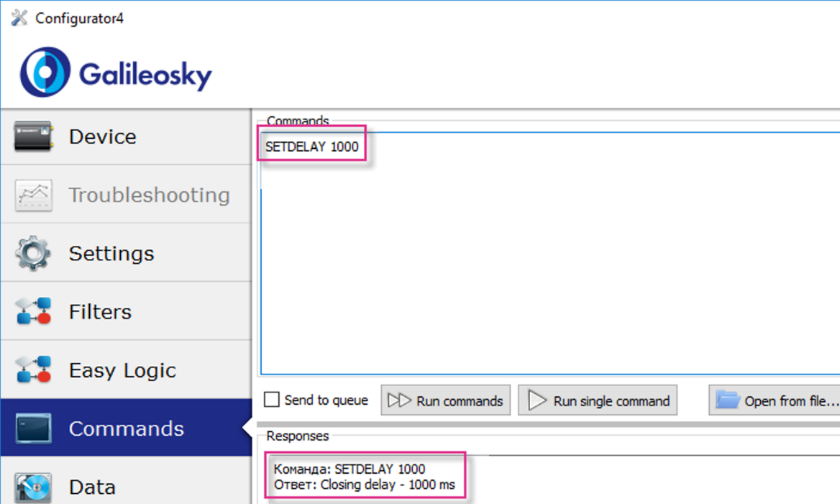Click the Data disk icon
Screen dimensions: 840x504
click(33, 487)
